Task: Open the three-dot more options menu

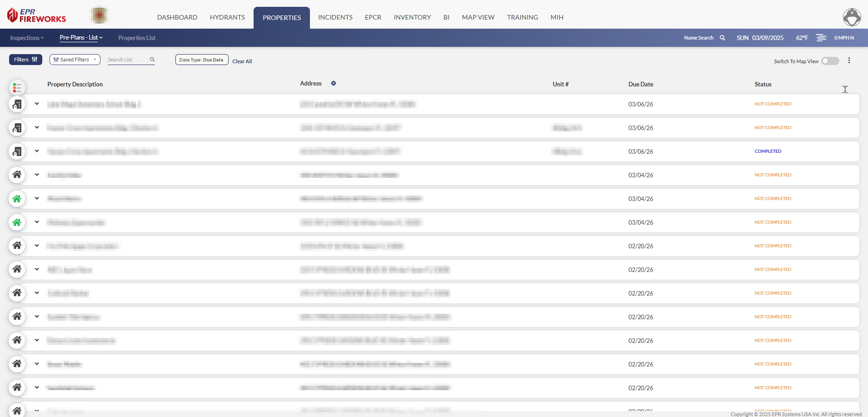Action: [x=849, y=60]
